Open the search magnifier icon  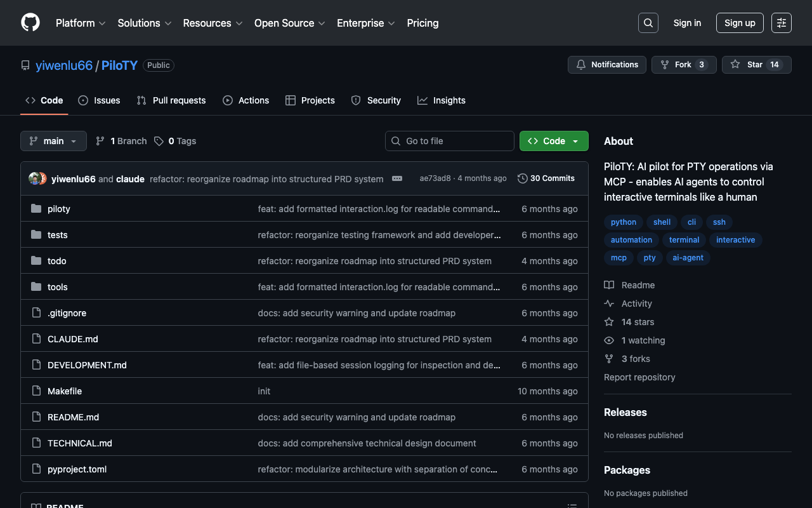[x=648, y=23]
